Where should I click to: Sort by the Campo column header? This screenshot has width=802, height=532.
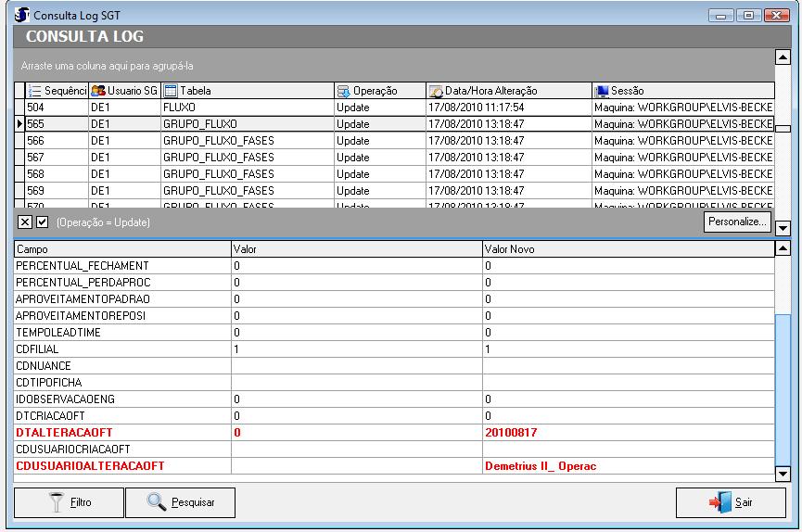click(x=121, y=249)
